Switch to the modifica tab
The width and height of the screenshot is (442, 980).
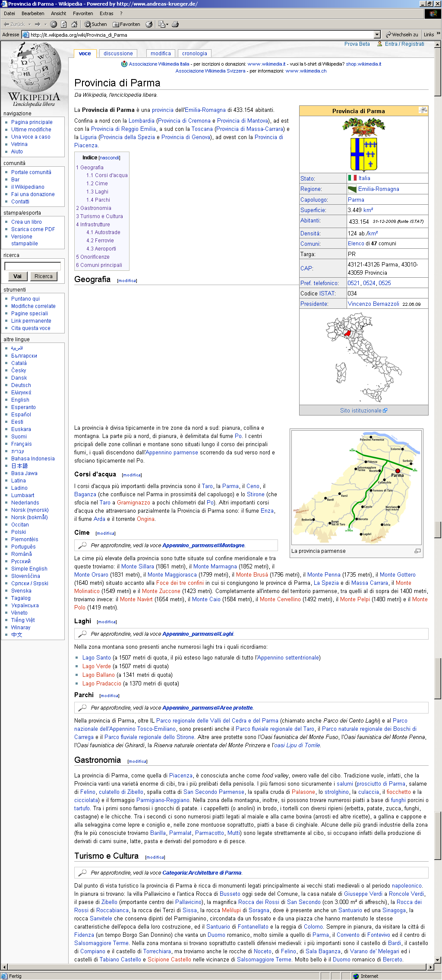click(x=161, y=54)
